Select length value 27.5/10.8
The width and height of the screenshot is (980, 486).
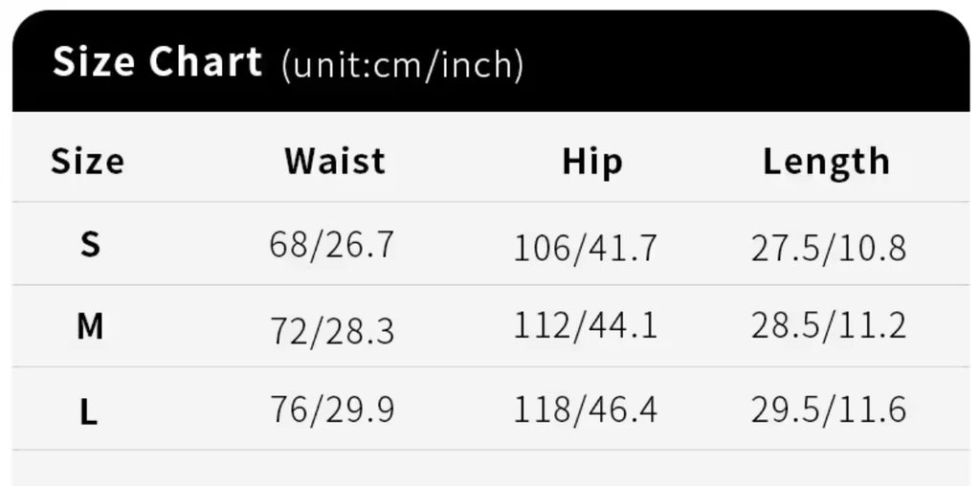coord(828,249)
